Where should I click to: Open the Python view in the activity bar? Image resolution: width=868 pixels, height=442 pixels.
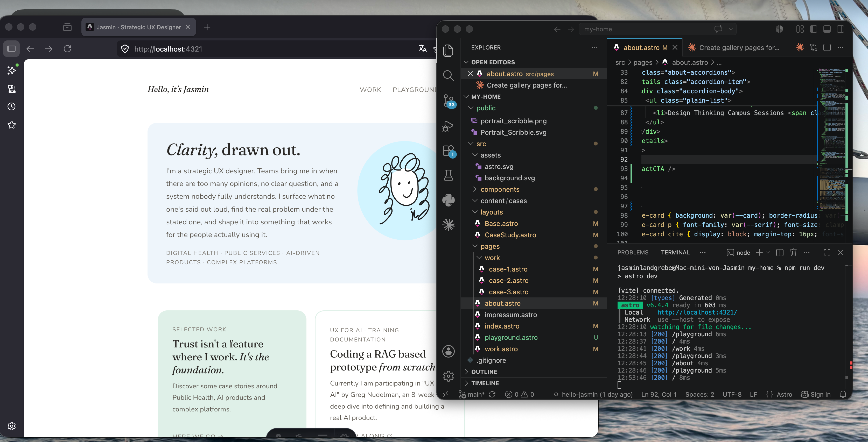point(448,200)
